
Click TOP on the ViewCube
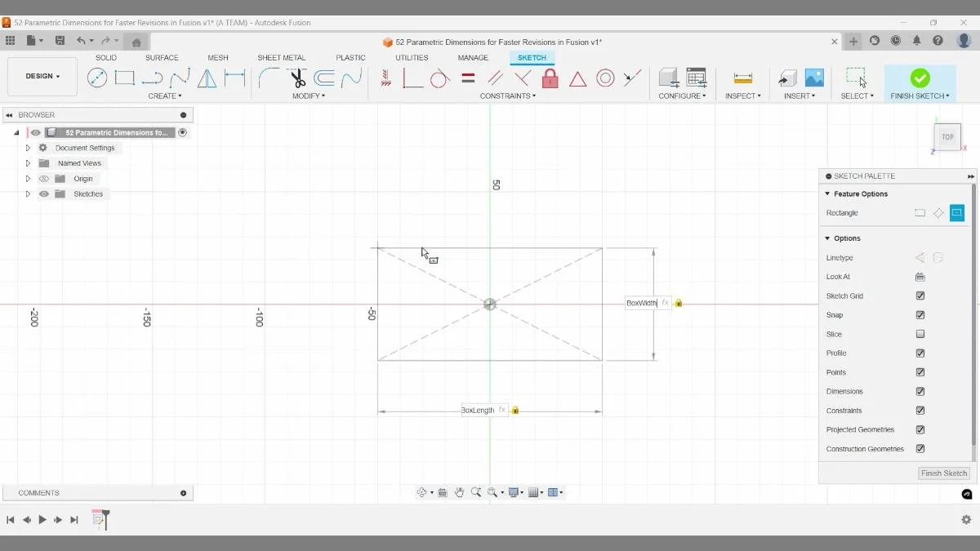click(x=947, y=136)
